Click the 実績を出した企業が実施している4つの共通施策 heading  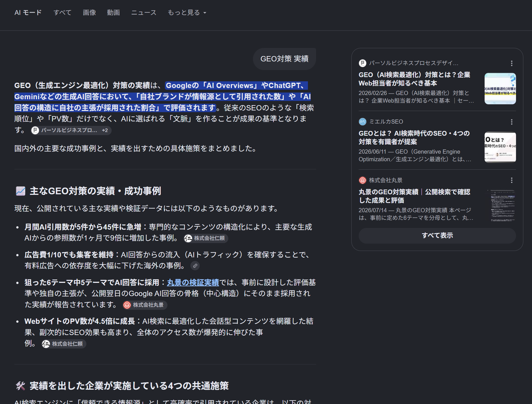click(129, 386)
